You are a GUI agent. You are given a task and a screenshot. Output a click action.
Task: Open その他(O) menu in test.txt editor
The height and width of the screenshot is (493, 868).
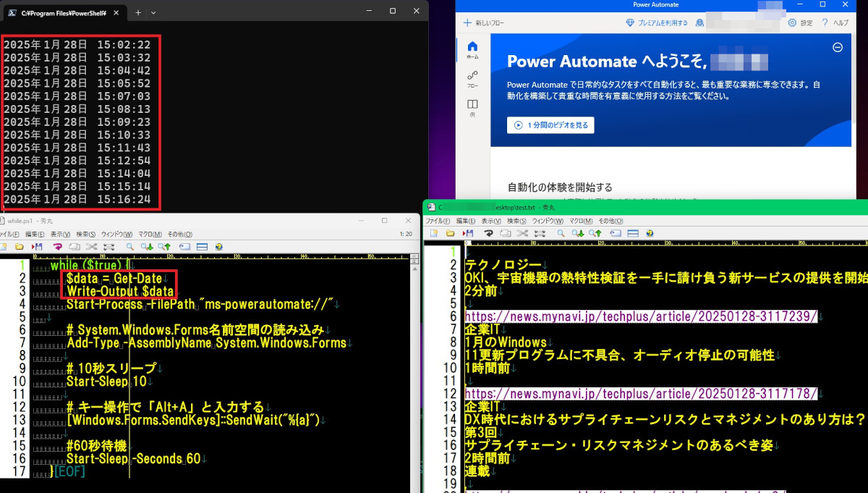(610, 221)
